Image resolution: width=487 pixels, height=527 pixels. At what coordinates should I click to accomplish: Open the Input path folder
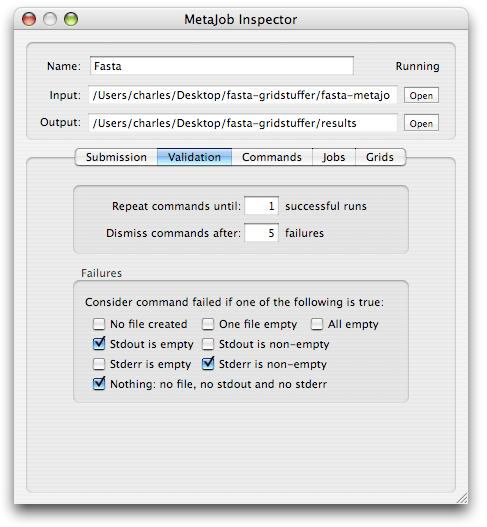pos(421,95)
